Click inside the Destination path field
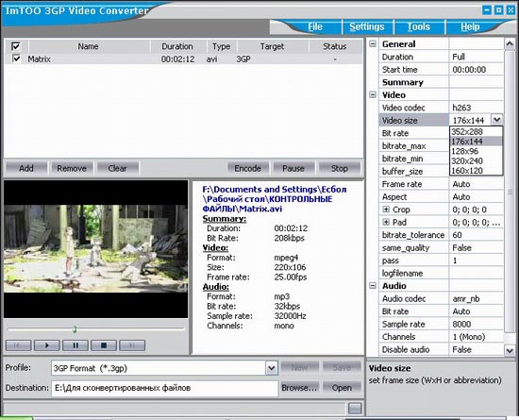 [x=164, y=388]
